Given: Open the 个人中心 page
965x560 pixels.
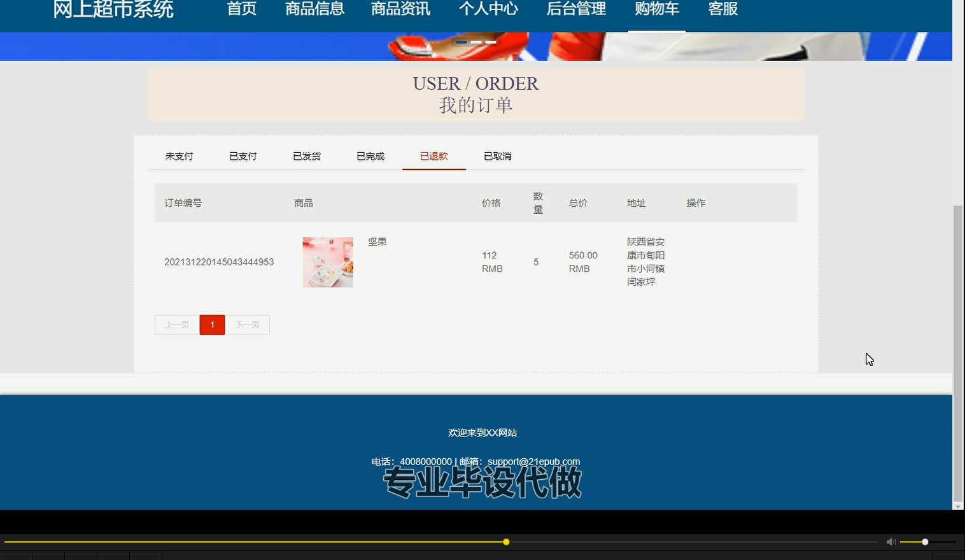Looking at the screenshot, I should (x=488, y=9).
